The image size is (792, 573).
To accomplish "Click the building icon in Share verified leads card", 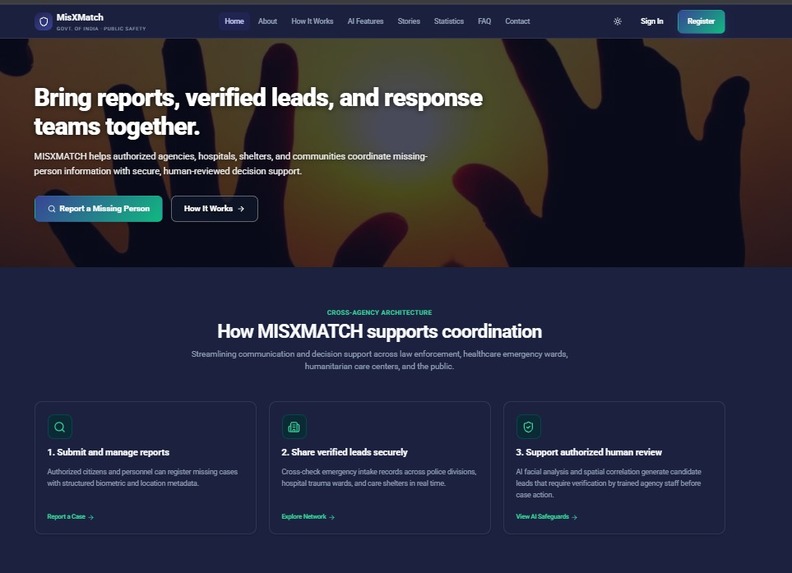I will (x=294, y=427).
